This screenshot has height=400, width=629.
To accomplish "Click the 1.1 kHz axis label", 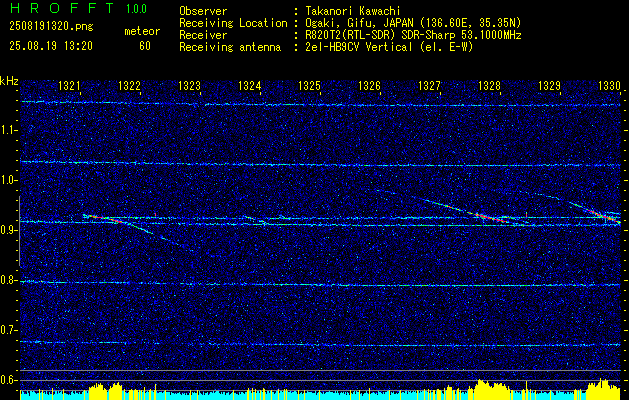I will (7, 130).
